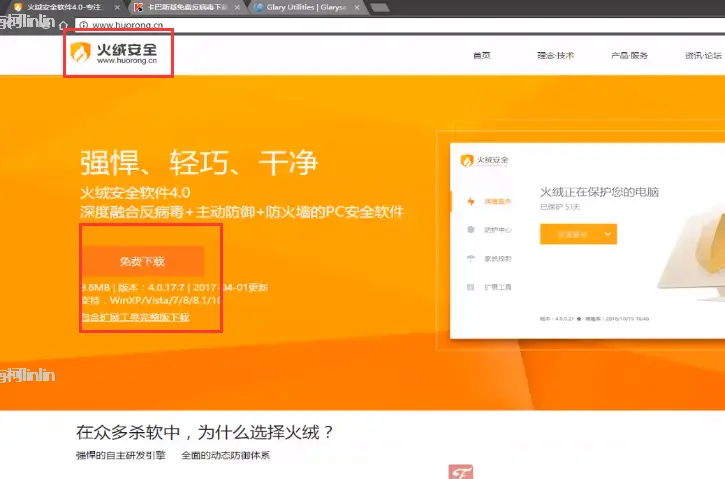The height and width of the screenshot is (479, 725).
Task: Click the 火绒安全软件4.0 subtitle text
Action: click(135, 192)
